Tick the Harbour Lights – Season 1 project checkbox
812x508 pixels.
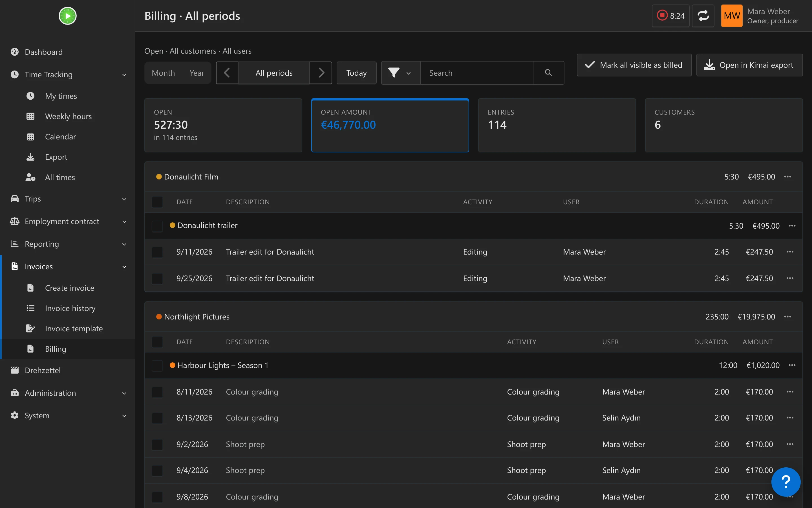[157, 365]
